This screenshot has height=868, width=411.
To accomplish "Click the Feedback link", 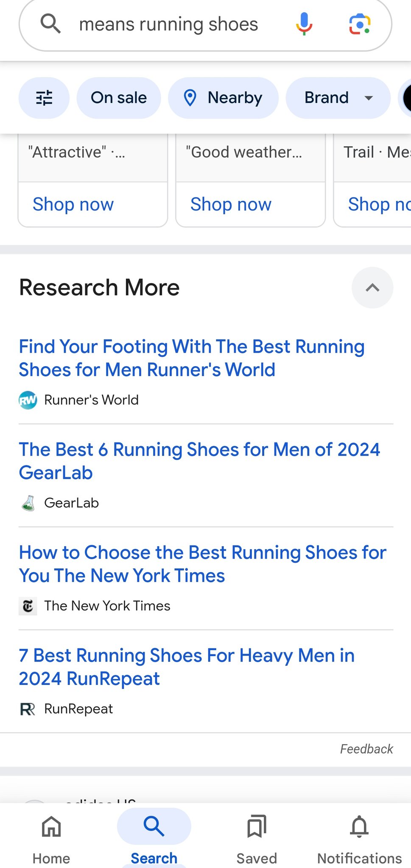I will pos(366,749).
